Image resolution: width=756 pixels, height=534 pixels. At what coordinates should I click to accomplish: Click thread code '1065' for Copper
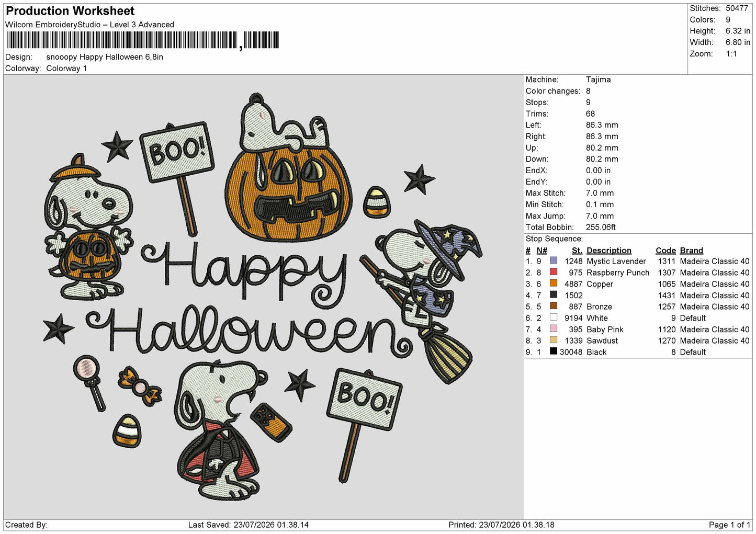click(667, 284)
